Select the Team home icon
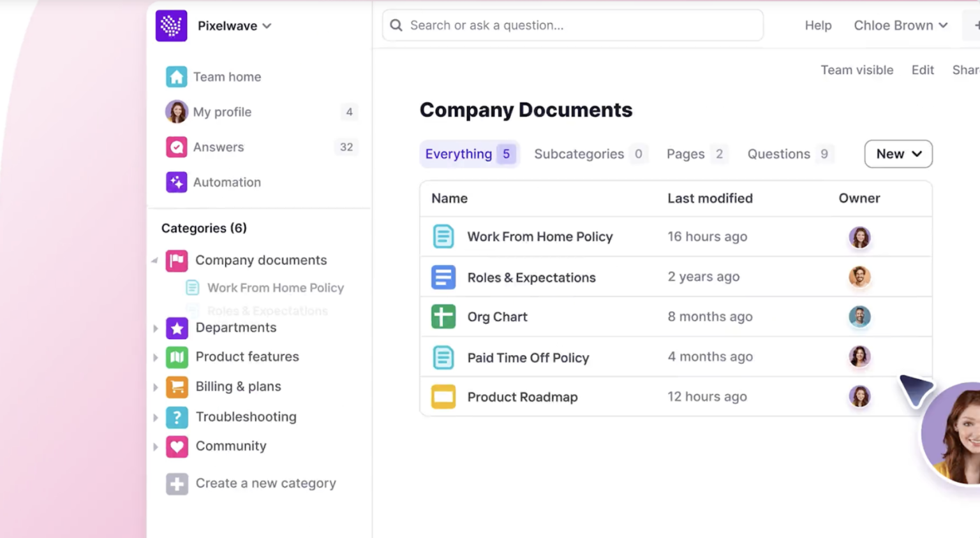Screen dimensions: 980x538 176,76
